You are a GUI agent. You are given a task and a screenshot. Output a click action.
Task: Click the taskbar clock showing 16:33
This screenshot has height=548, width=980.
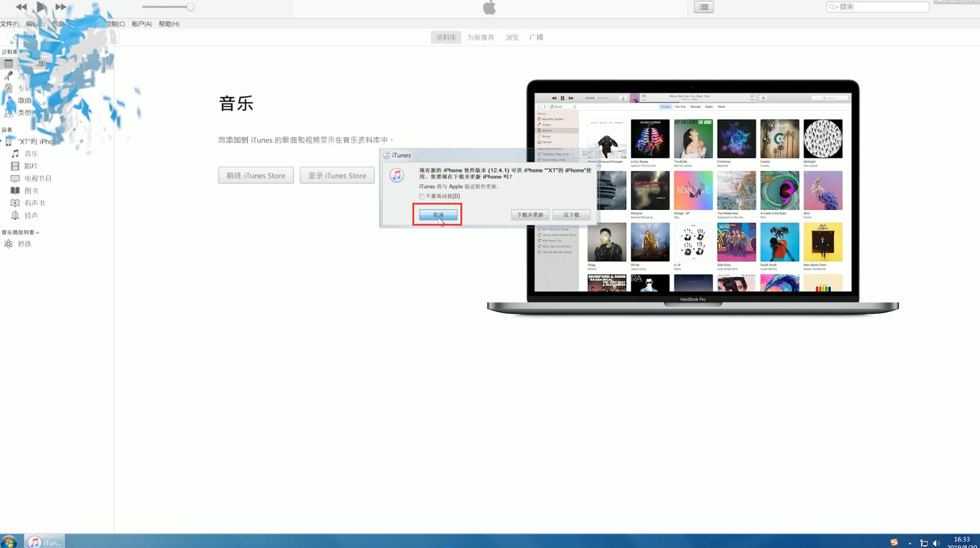(x=962, y=542)
